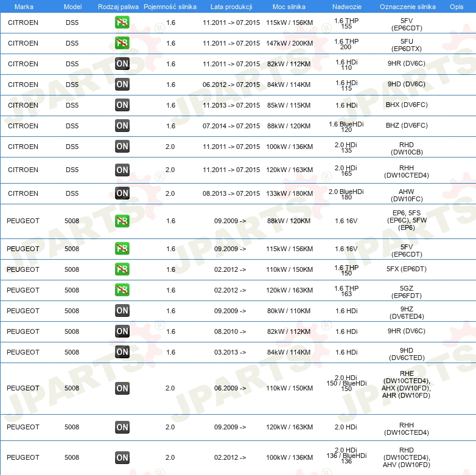This screenshot has width=476, height=475.
Task: Select the Nadwozie column header
Action: coord(346,6)
